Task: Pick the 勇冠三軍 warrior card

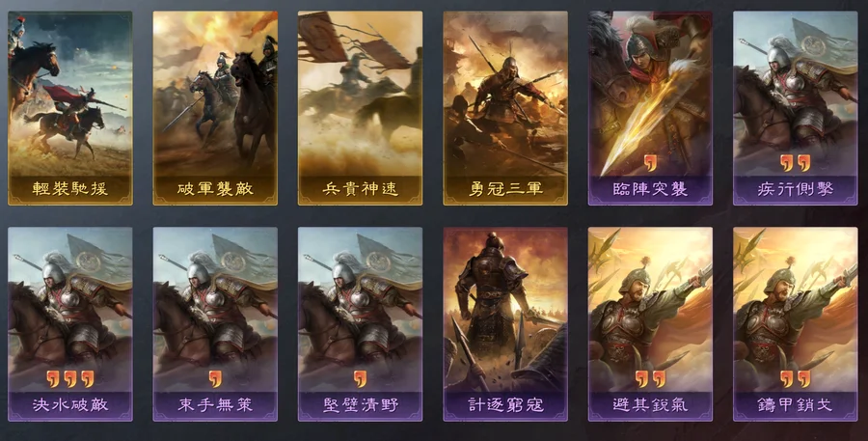Action: (x=504, y=108)
